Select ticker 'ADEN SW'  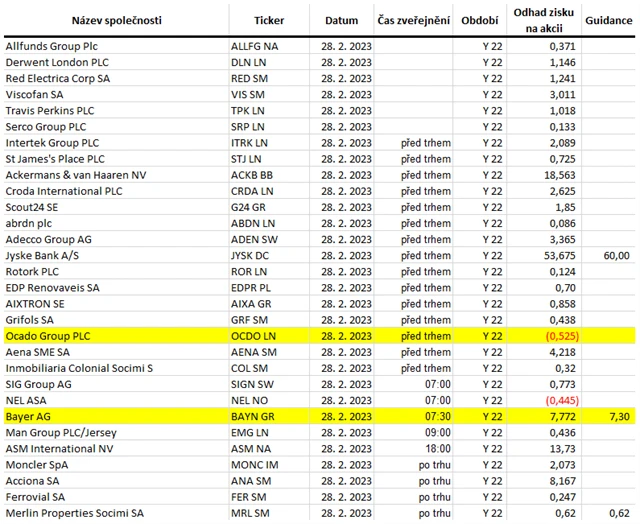(254, 240)
